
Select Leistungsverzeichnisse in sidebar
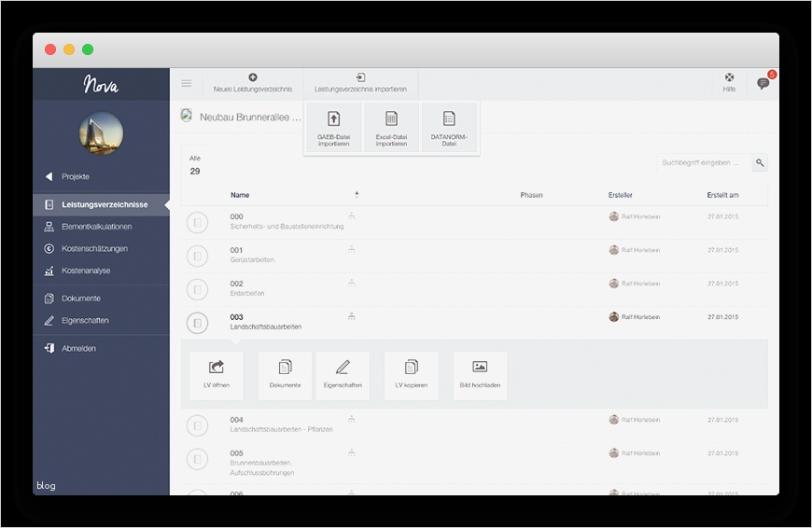pos(101,204)
